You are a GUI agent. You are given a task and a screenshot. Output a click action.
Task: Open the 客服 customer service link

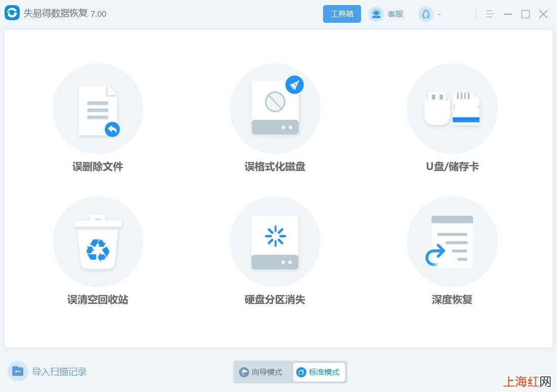[395, 14]
